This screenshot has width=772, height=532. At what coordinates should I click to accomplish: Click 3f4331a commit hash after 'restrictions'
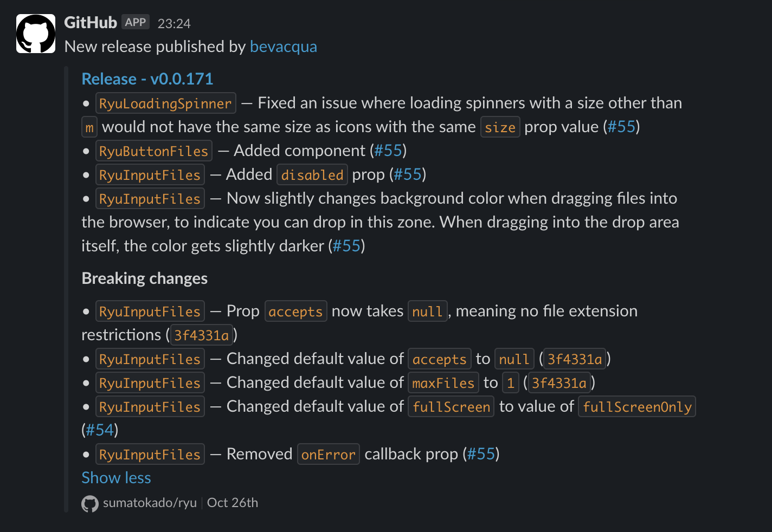pyautogui.click(x=201, y=335)
